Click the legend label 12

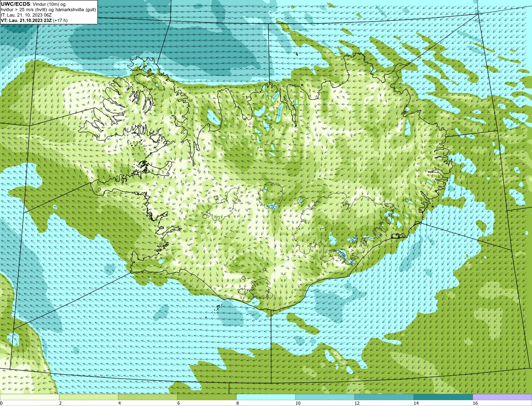(357, 403)
